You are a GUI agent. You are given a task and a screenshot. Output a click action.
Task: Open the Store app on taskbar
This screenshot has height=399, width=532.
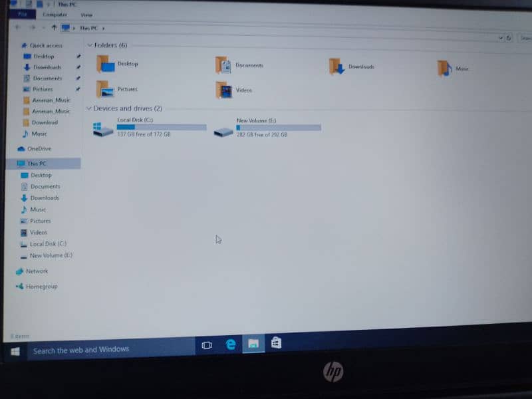(276, 343)
